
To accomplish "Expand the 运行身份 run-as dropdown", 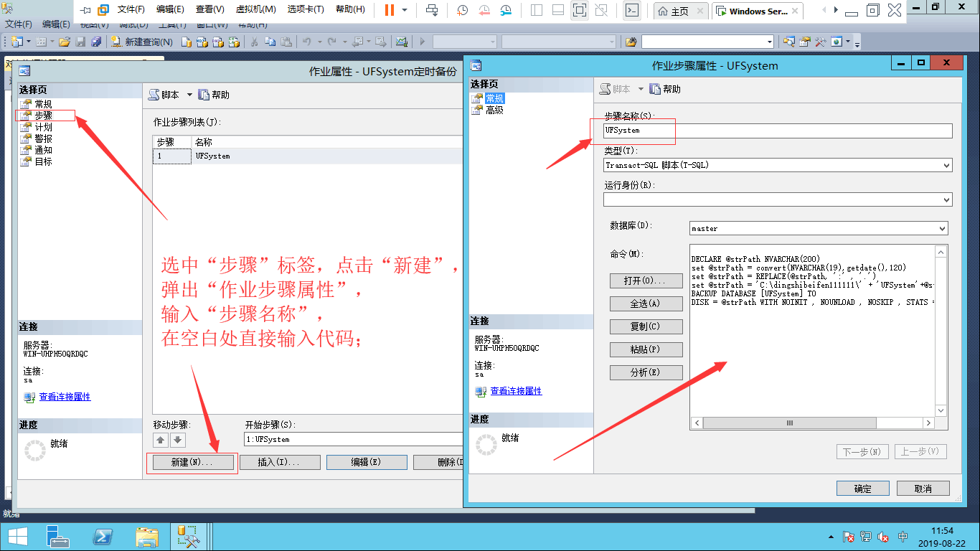I will pos(946,199).
